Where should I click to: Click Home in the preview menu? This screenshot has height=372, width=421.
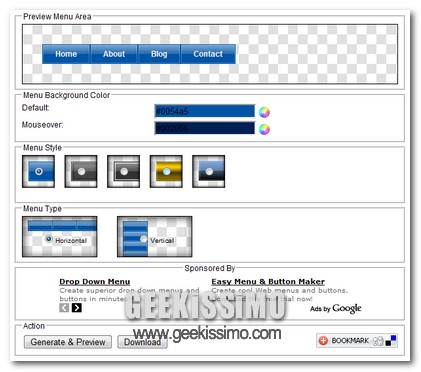point(66,54)
